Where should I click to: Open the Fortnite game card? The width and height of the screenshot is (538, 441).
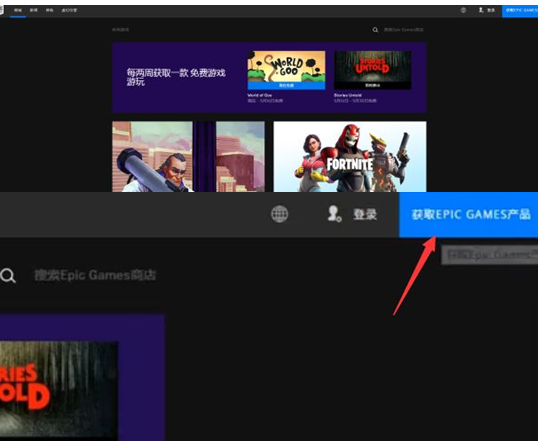tap(350, 156)
